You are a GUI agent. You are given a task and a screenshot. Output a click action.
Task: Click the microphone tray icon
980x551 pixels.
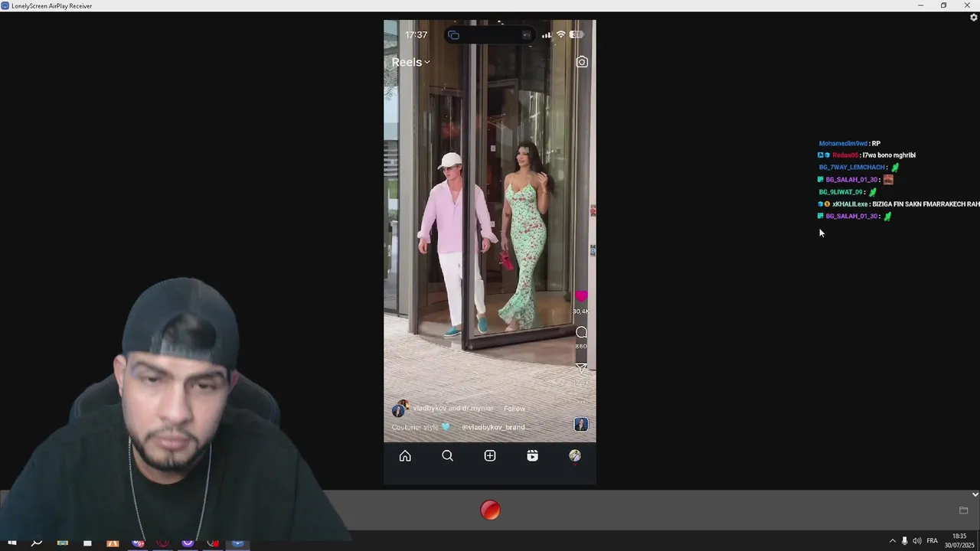click(904, 541)
